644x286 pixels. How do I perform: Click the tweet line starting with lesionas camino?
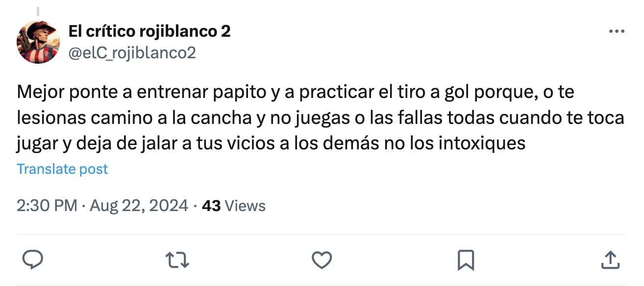coord(321,118)
